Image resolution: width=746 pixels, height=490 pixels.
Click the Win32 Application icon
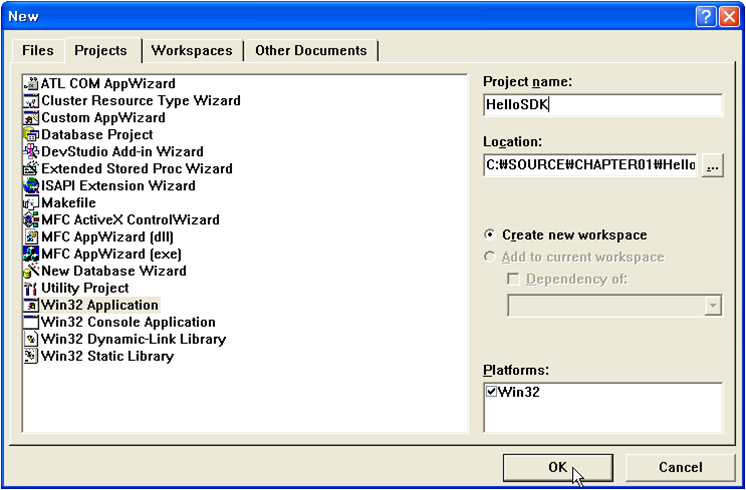point(31,305)
